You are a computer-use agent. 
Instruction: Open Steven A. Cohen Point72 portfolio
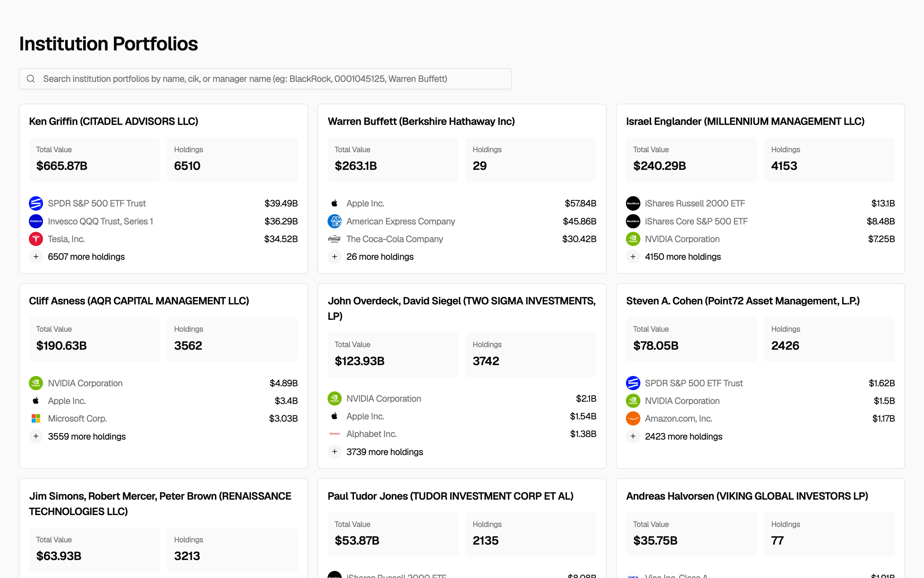coord(743,301)
